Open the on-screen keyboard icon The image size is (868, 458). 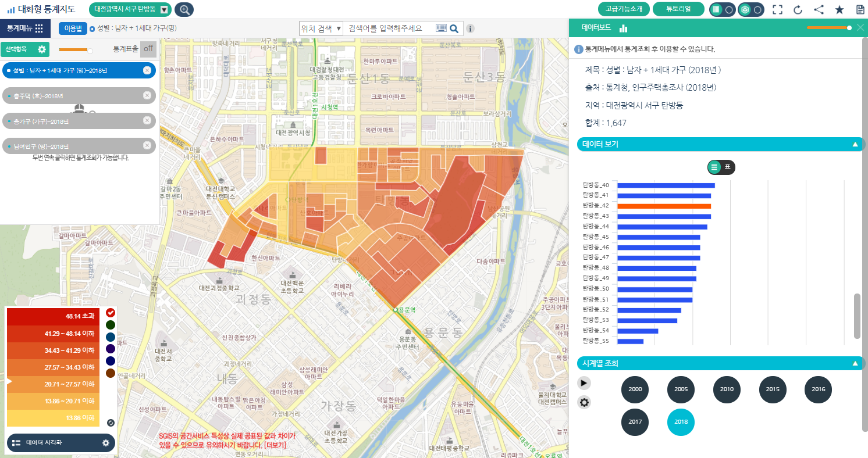click(441, 28)
